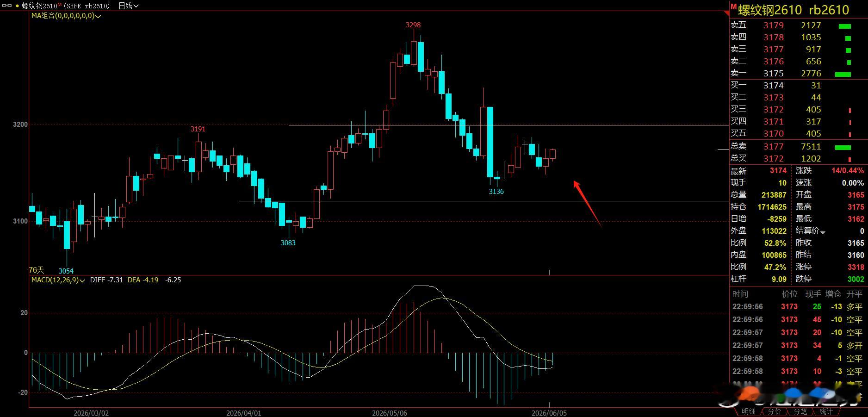
Task: Click the 涨跌 value 14/0.44%
Action: pos(848,171)
